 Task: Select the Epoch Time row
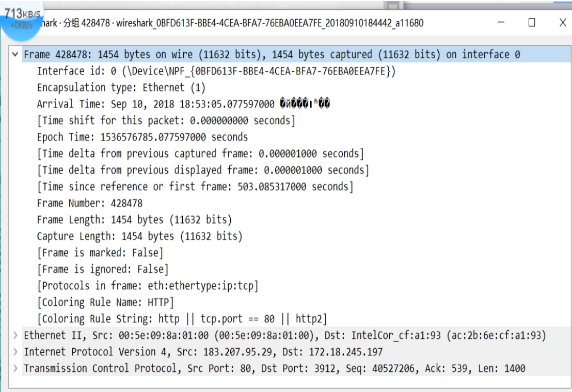coord(142,137)
